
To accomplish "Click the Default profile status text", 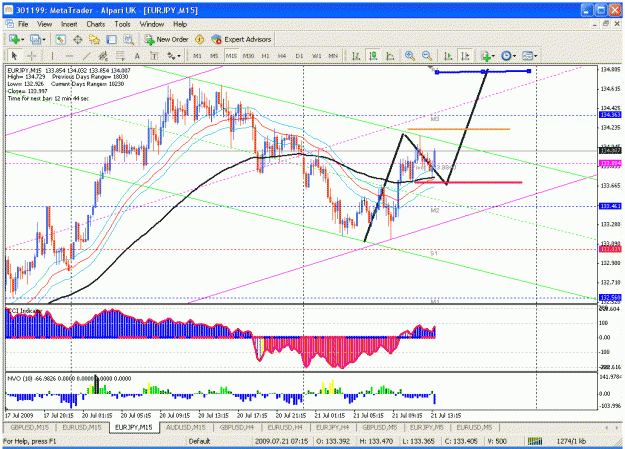I will (199, 441).
